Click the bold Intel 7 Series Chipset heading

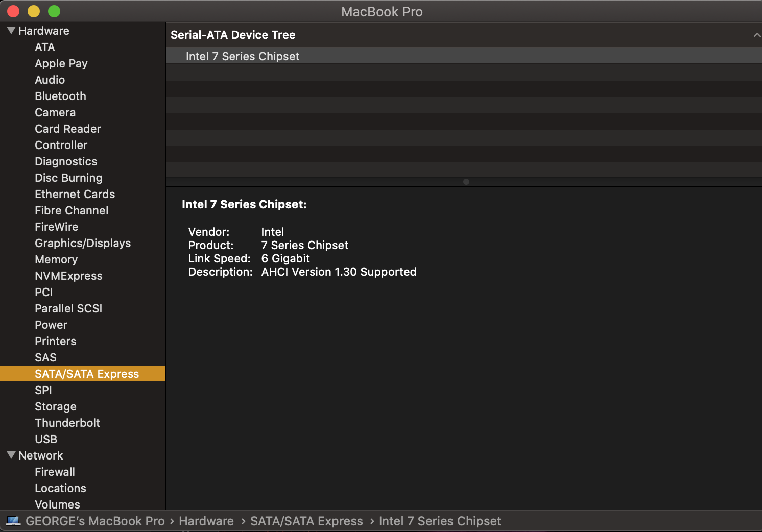[244, 204]
